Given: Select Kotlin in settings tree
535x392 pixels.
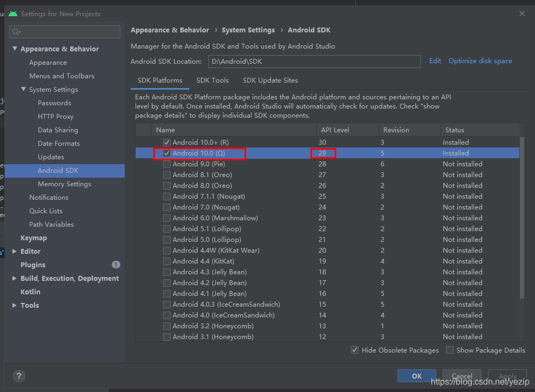Looking at the screenshot, I should pos(30,292).
